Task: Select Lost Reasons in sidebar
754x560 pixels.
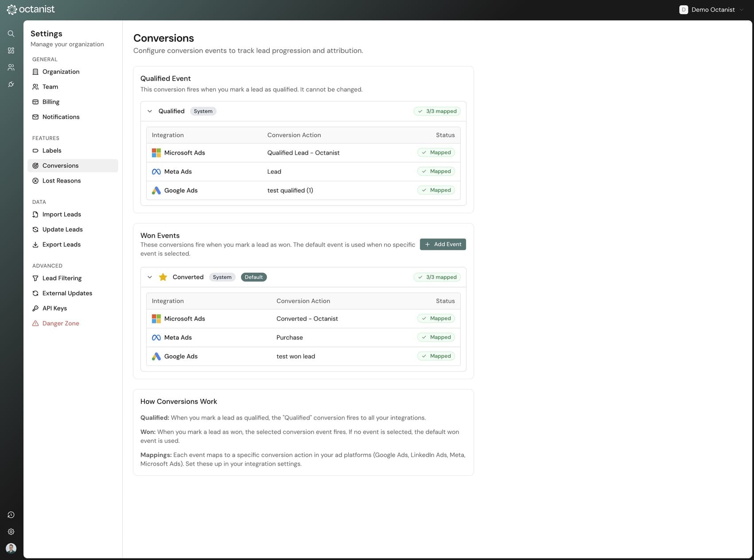Action: point(61,181)
